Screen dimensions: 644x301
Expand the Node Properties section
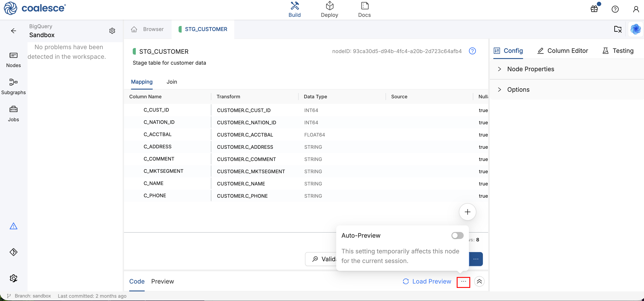click(530, 69)
